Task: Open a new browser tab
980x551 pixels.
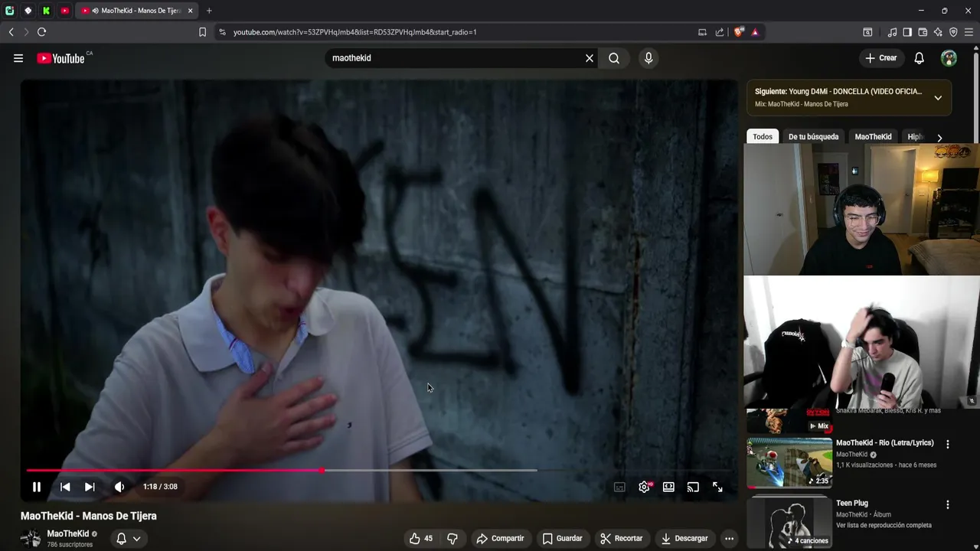Action: coord(209,11)
